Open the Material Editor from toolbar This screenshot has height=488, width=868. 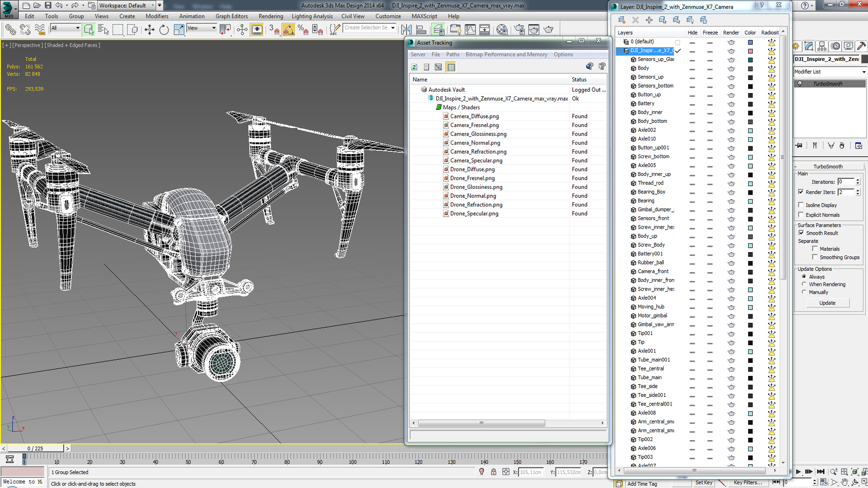coord(502,30)
